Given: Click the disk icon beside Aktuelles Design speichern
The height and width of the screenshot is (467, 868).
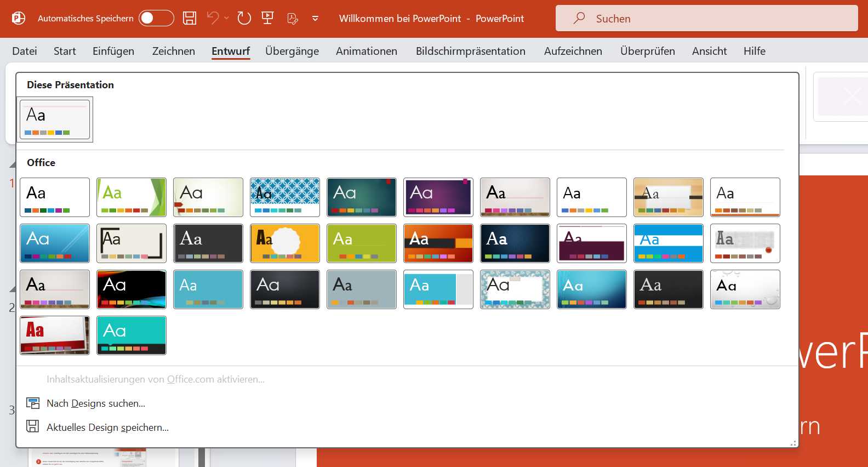Looking at the screenshot, I should [x=33, y=426].
